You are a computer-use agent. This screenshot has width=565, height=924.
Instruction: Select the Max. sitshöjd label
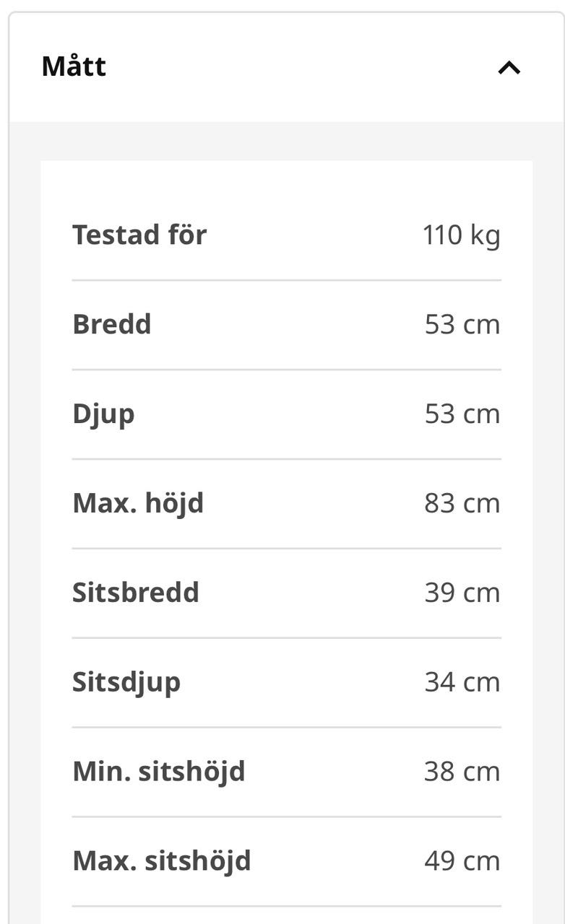coord(162,861)
